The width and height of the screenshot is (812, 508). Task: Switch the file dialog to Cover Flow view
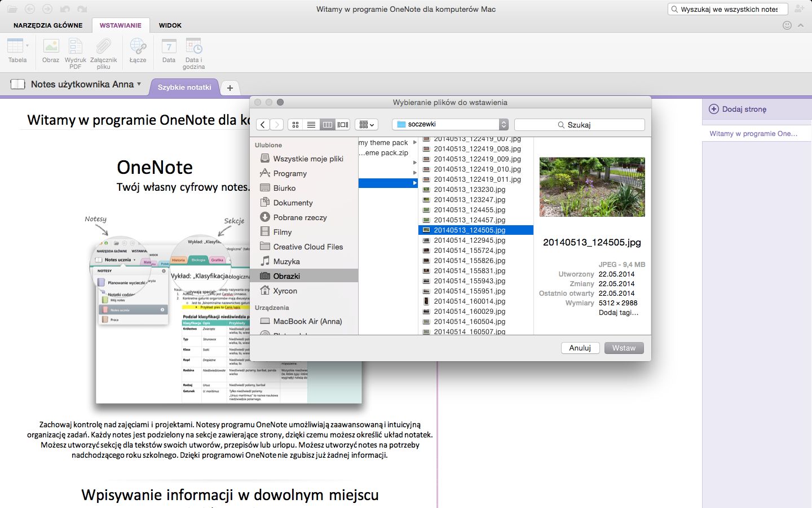tap(343, 125)
